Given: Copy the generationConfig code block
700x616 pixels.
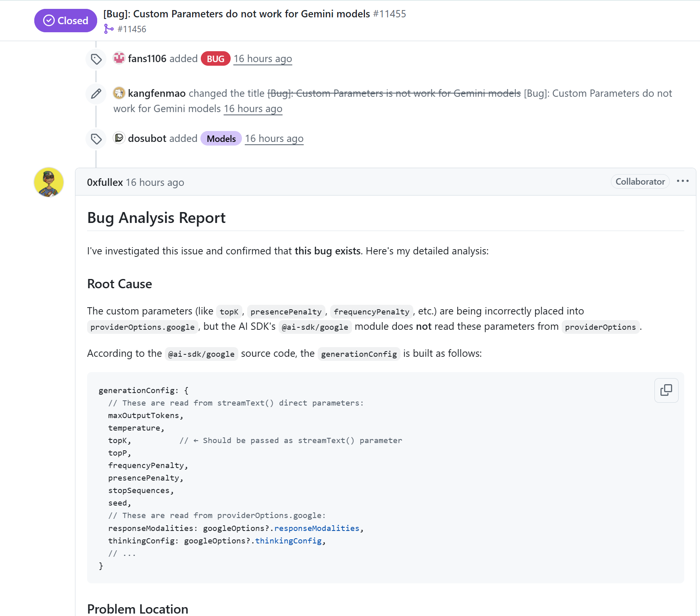Looking at the screenshot, I should tap(666, 390).
